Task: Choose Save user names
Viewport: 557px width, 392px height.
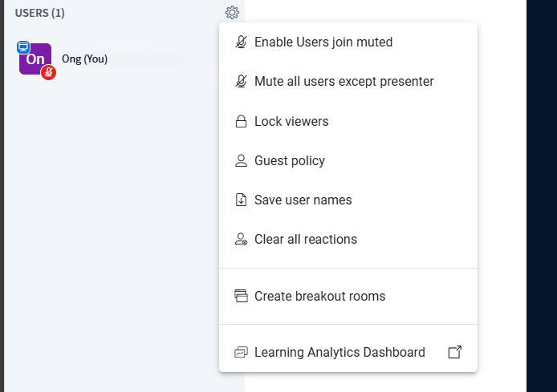Action: click(x=303, y=200)
